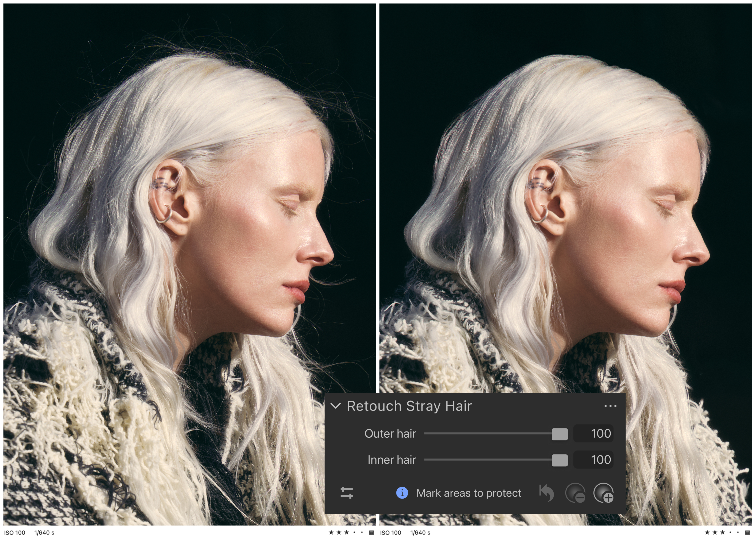This screenshot has width=756, height=539.
Task: Click the Inner hair label
Action: click(x=392, y=460)
